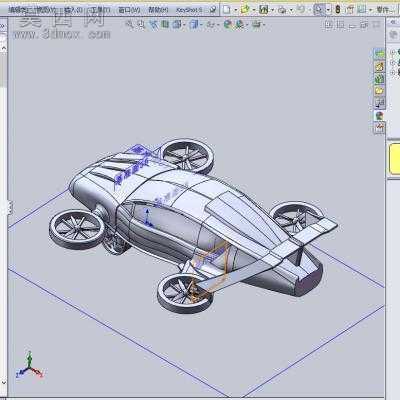Click the 零件 label at toolbar end
This screenshot has height=400, width=400.
pos(384,10)
